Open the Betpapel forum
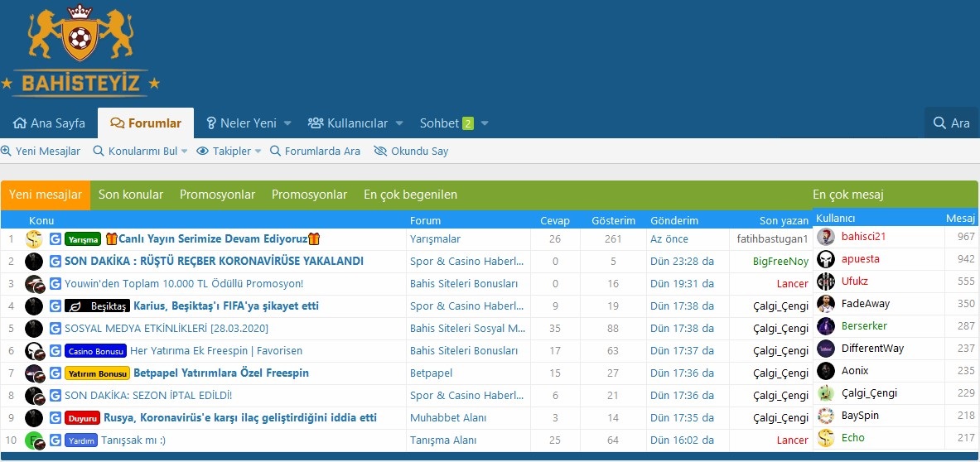 432,373
